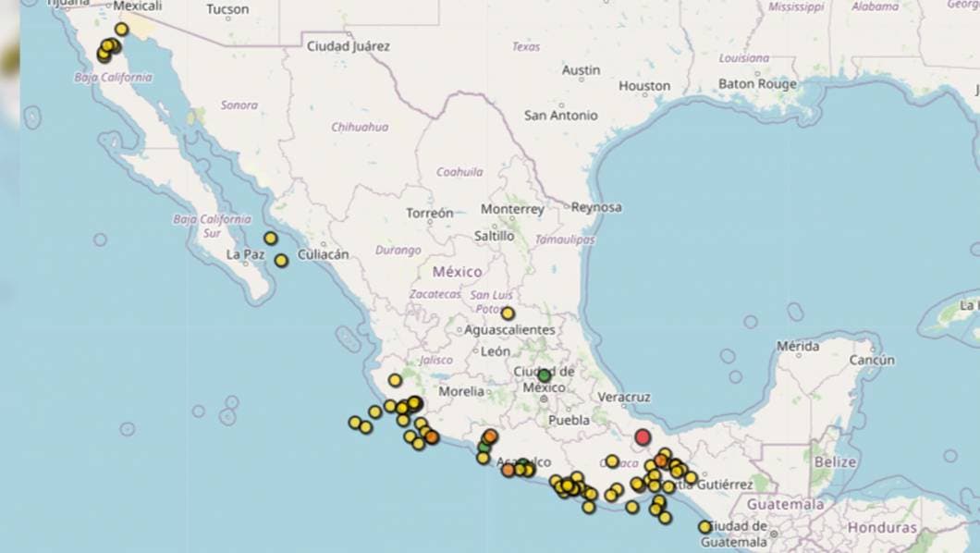Select the green marker at Ciudad de México
This screenshot has height=553, width=980.
point(545,375)
